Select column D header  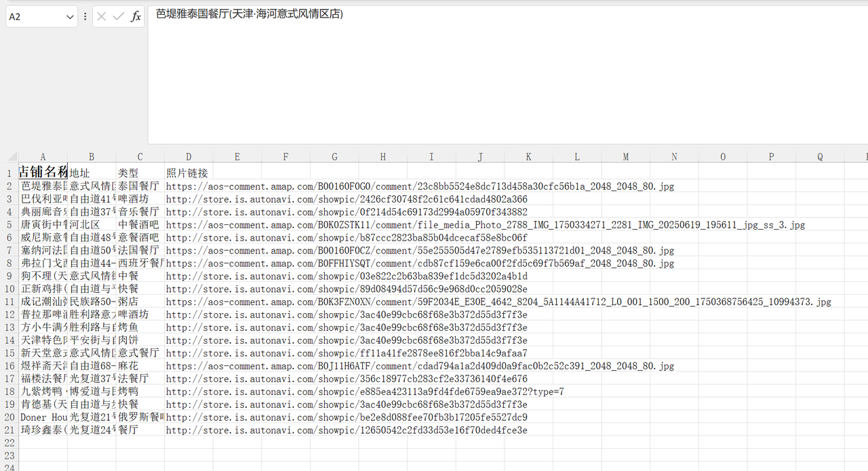point(189,157)
